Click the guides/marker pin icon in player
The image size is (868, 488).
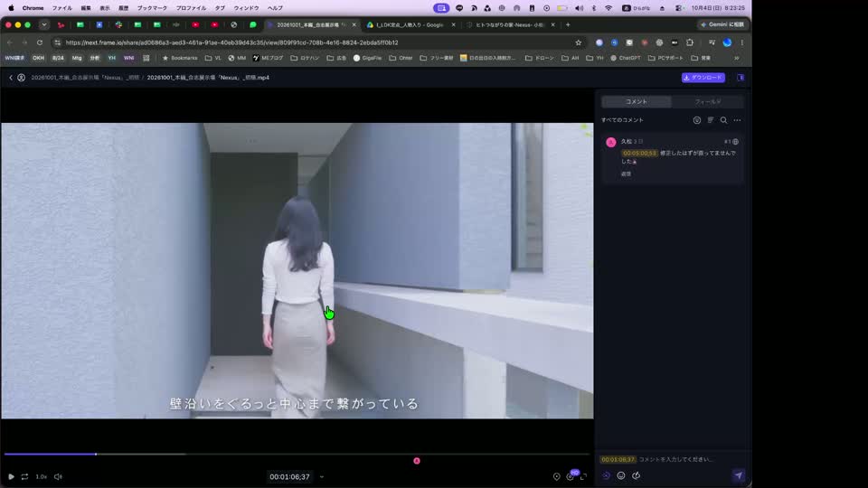(556, 476)
